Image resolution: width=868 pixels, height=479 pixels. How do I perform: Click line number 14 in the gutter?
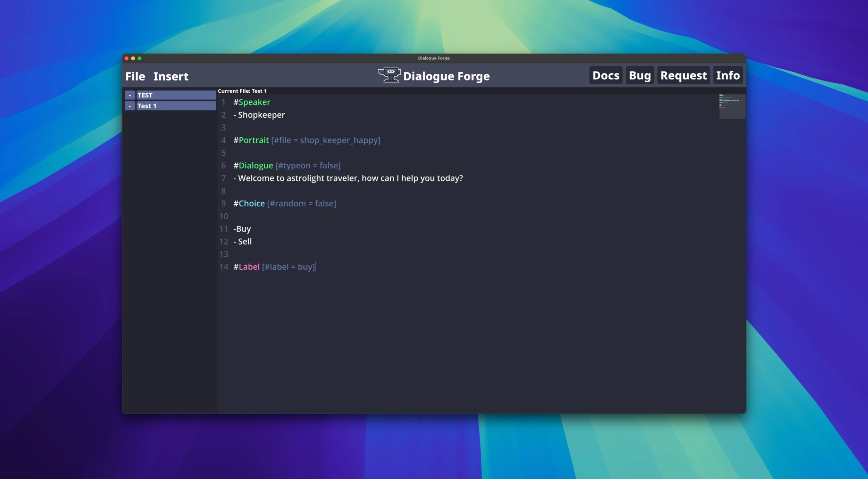pyautogui.click(x=224, y=267)
